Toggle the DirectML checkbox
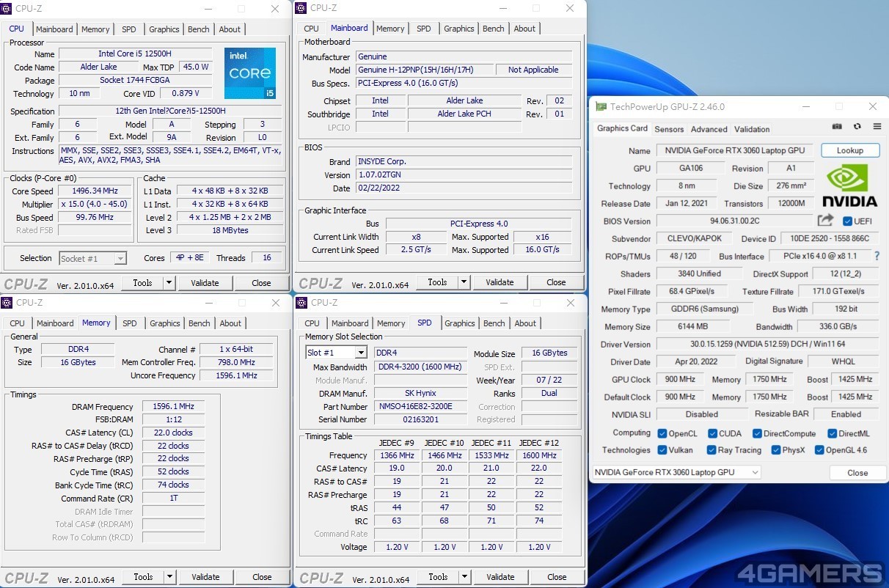 (831, 433)
